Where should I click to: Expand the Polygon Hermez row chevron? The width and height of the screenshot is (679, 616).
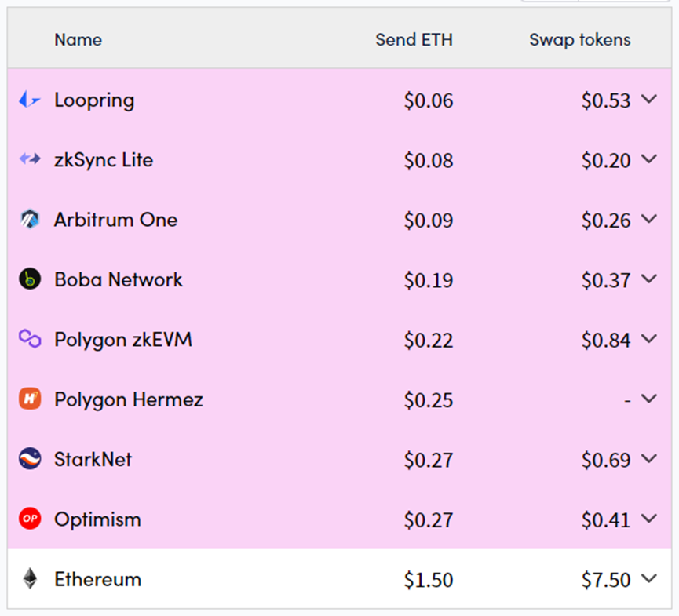[x=648, y=399]
